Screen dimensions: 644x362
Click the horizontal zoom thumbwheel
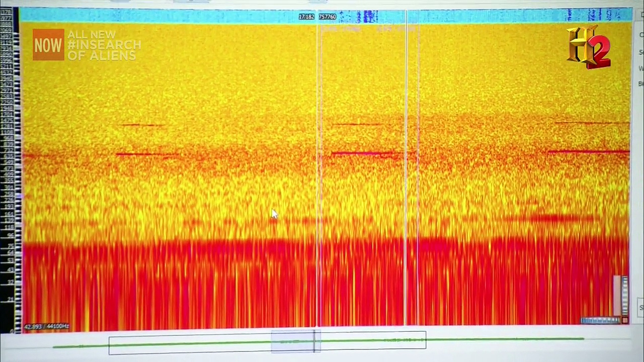pos(600,320)
